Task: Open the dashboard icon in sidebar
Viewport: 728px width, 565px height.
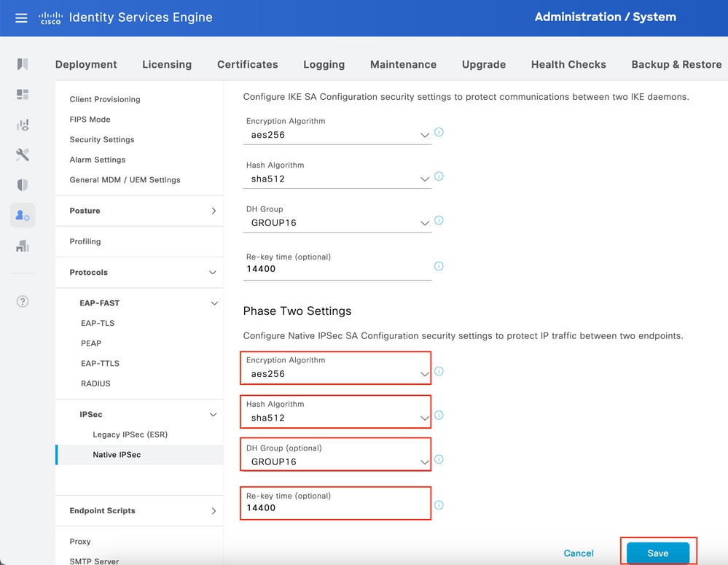Action: [23, 95]
